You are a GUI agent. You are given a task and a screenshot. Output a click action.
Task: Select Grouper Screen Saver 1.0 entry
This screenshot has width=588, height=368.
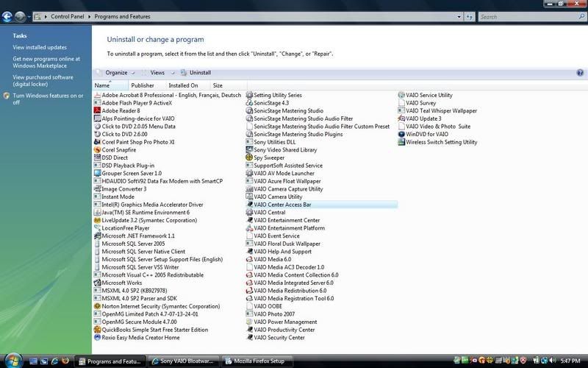[x=128, y=174]
